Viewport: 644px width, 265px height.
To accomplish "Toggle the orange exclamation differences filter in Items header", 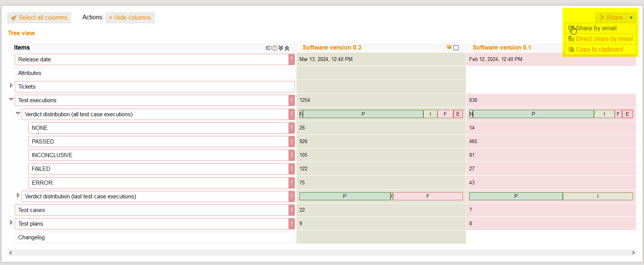I will click(x=275, y=48).
